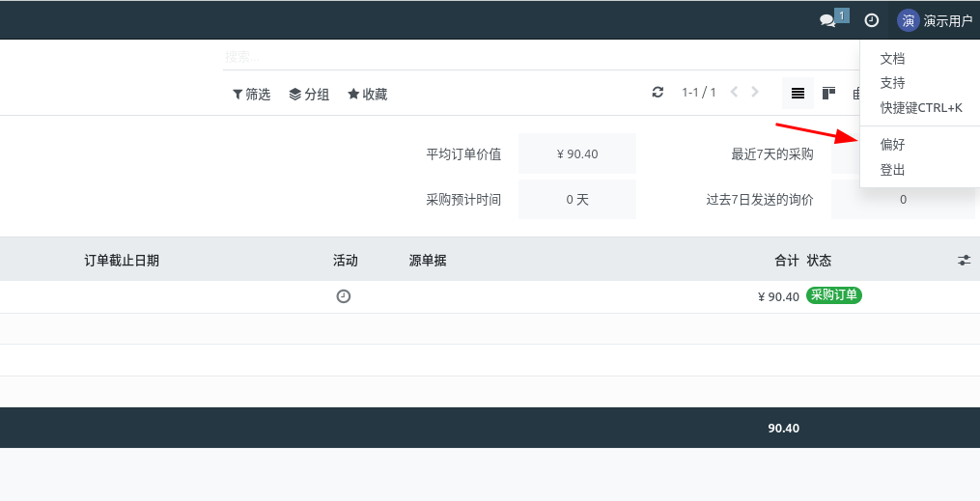Screen dimensions: 980x501
Task: Choose 快捷键CTRL+K menu entry
Action: tap(920, 107)
